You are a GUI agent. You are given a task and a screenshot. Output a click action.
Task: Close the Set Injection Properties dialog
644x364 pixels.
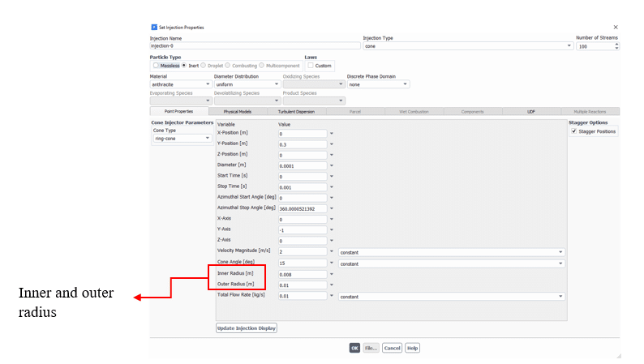(615, 27)
